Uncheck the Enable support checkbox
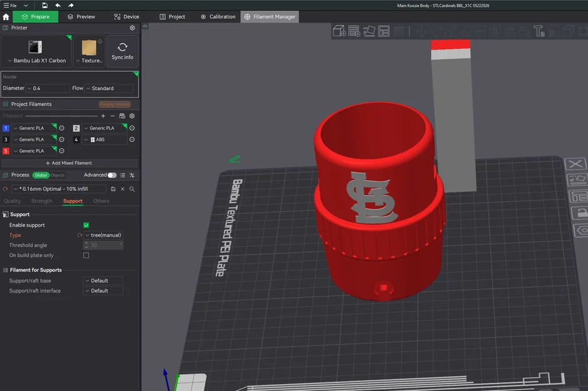This screenshot has height=391, width=588. click(86, 225)
